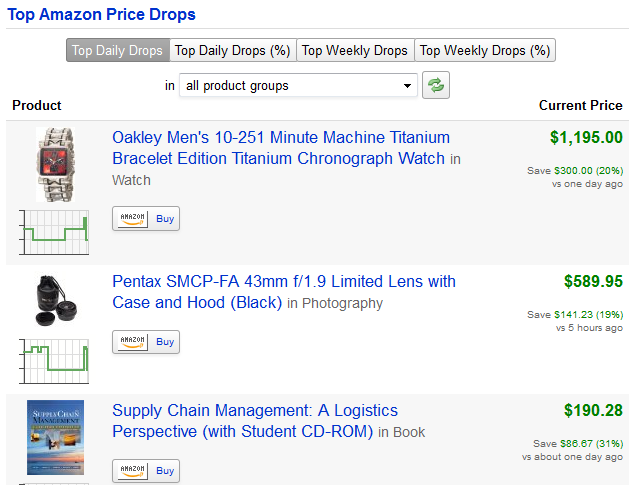Click the 'vs 5 hours ago' text
The width and height of the screenshot is (631, 485).
click(589, 328)
